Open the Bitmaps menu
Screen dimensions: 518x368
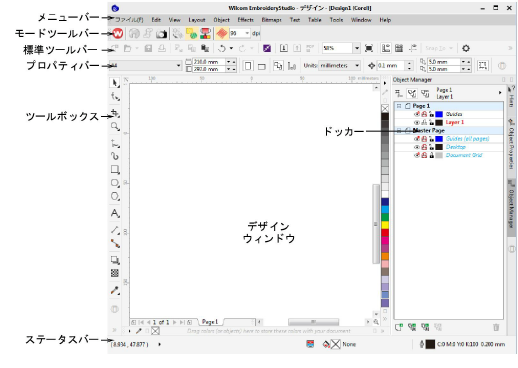271,20
